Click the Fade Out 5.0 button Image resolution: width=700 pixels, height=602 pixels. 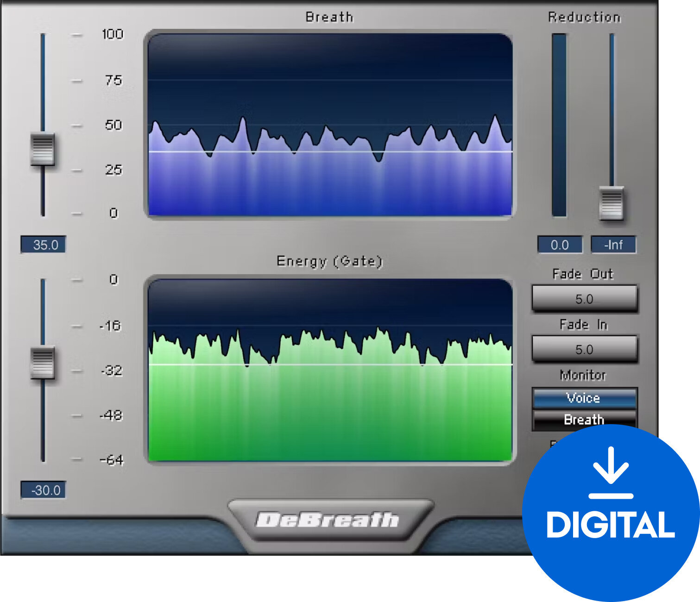pos(585,299)
